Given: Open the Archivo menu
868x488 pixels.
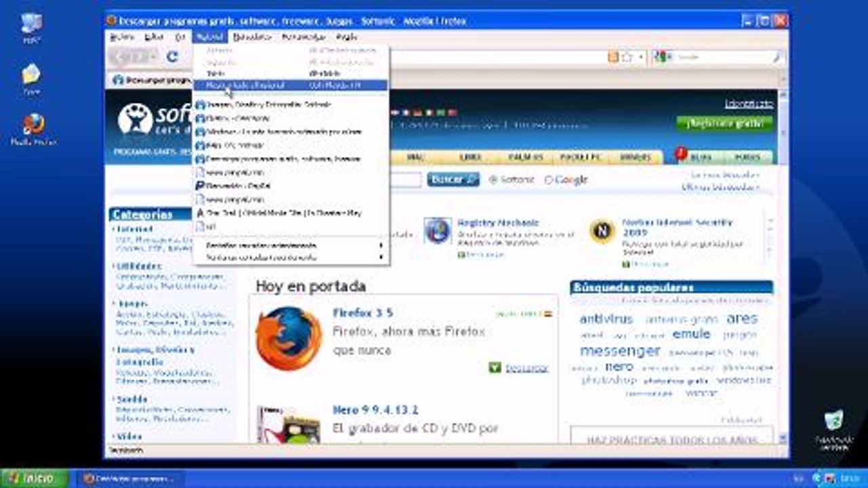Looking at the screenshot, I should (122, 37).
